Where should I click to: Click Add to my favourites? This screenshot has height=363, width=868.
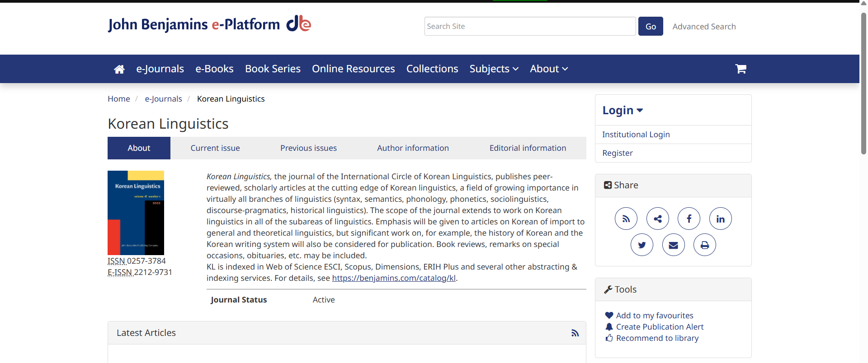pos(654,316)
